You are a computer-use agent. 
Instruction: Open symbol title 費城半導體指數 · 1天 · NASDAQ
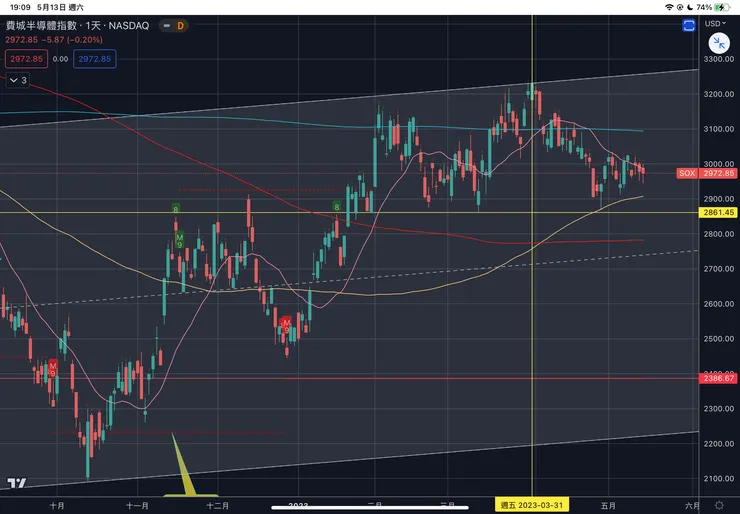tap(77, 25)
